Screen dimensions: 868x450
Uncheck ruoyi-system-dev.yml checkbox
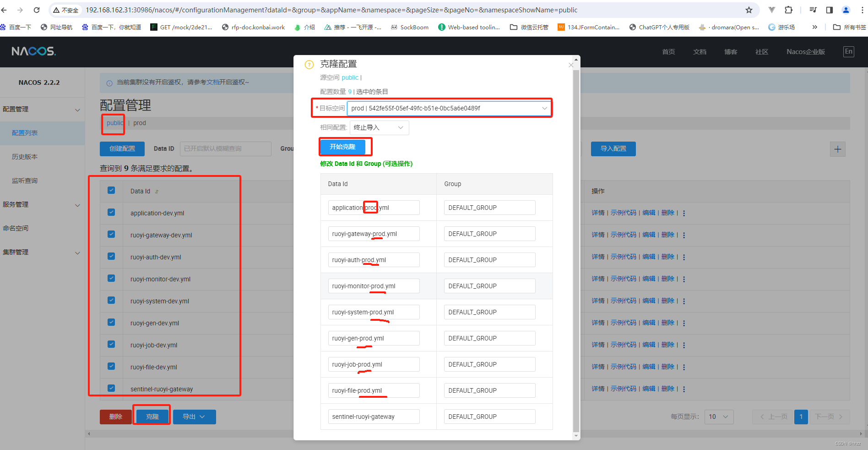coord(111,300)
